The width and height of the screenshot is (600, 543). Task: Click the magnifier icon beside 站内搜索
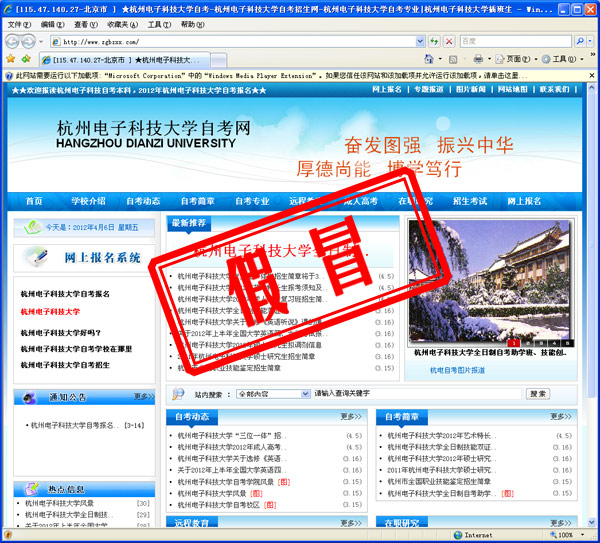178,393
